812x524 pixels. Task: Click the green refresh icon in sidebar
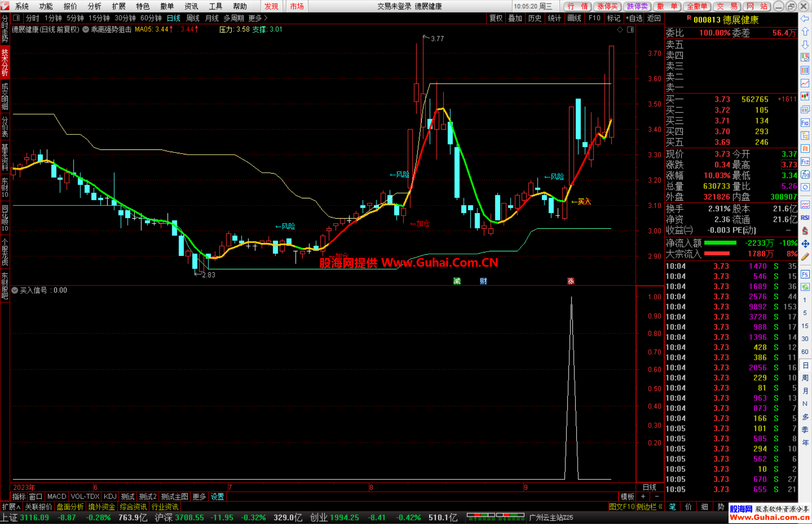805,287
